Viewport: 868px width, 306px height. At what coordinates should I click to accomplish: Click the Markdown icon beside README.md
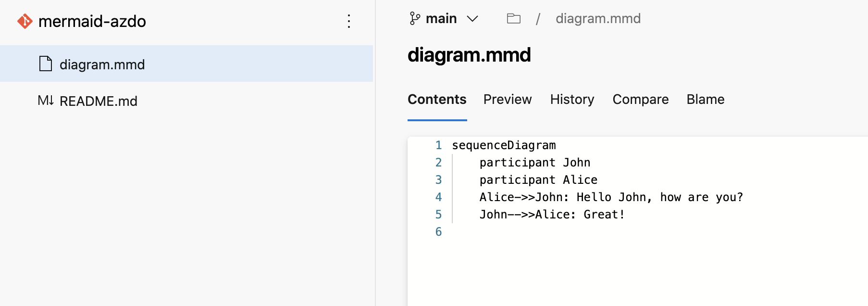pyautogui.click(x=46, y=101)
